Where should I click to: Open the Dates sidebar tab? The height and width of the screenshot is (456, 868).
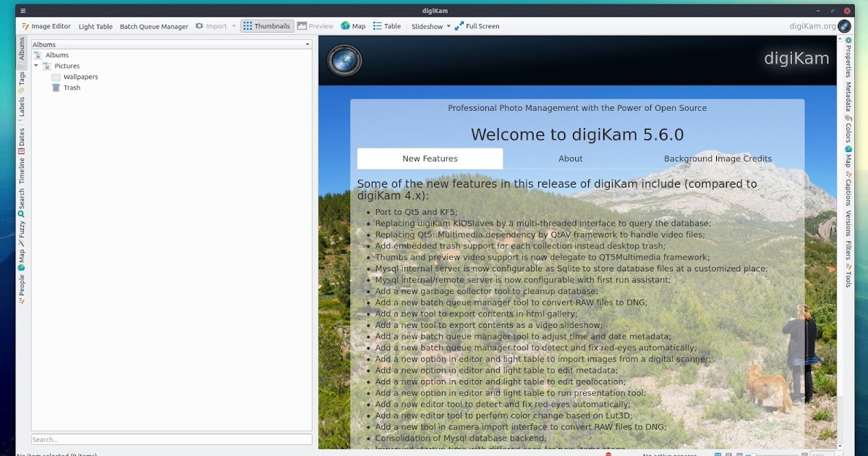pos(22,141)
